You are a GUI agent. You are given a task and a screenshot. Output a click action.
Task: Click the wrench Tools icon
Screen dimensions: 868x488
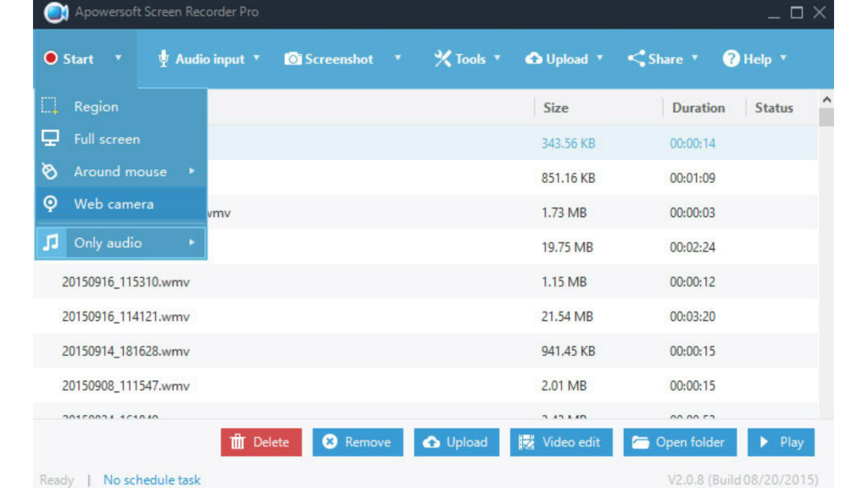(442, 58)
